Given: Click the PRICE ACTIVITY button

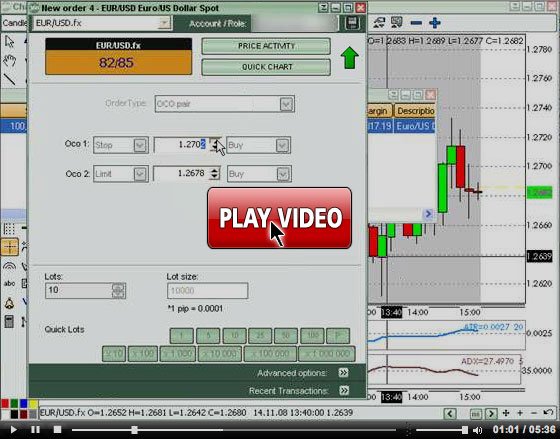Looking at the screenshot, I should click(266, 46).
